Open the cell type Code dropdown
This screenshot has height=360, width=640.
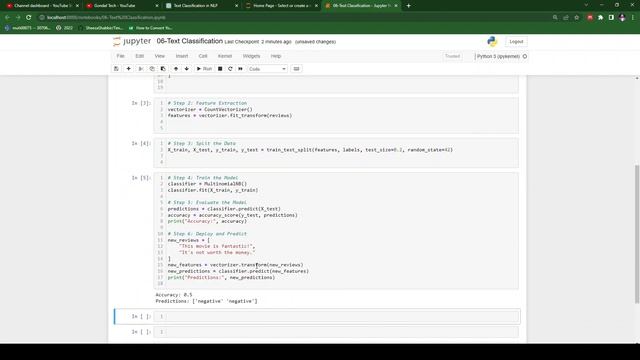pyautogui.click(x=267, y=69)
